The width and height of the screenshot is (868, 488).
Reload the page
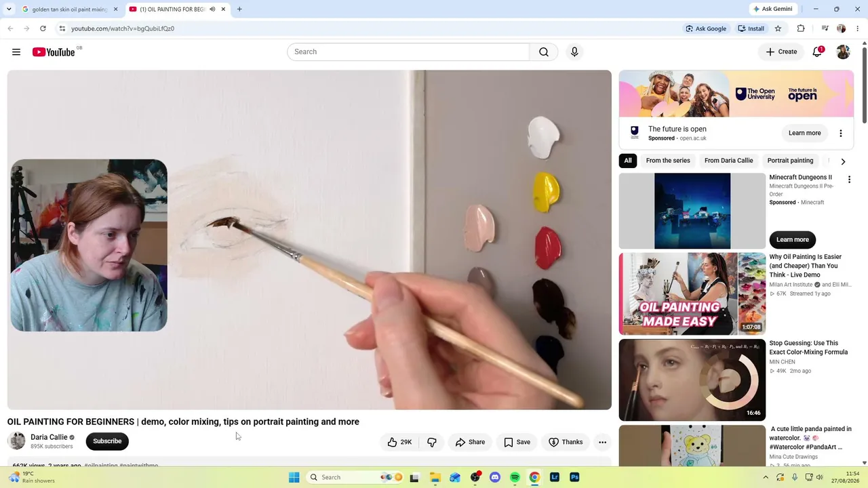[x=43, y=28]
